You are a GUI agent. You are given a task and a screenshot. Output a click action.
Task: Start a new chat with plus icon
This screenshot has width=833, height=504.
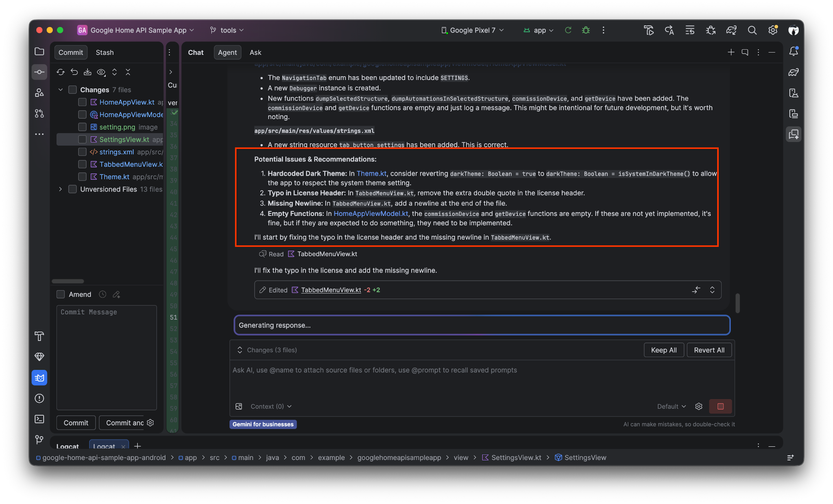click(731, 52)
